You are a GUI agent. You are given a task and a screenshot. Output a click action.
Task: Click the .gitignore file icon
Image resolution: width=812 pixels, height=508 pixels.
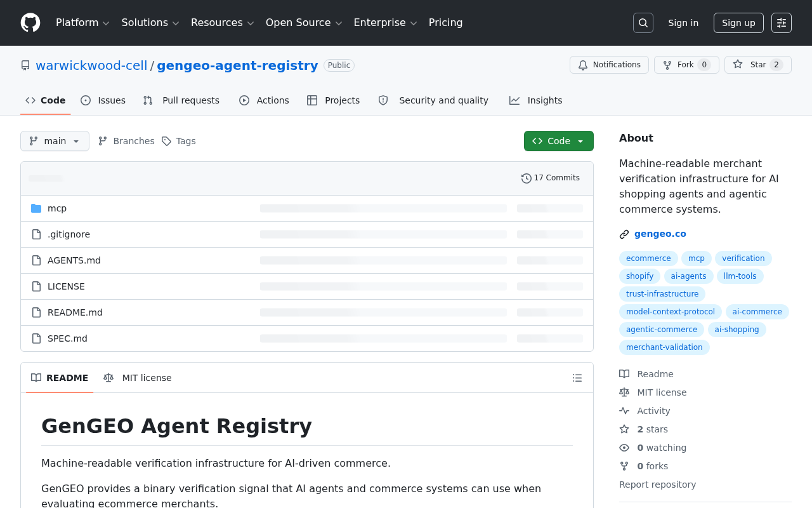pos(36,234)
